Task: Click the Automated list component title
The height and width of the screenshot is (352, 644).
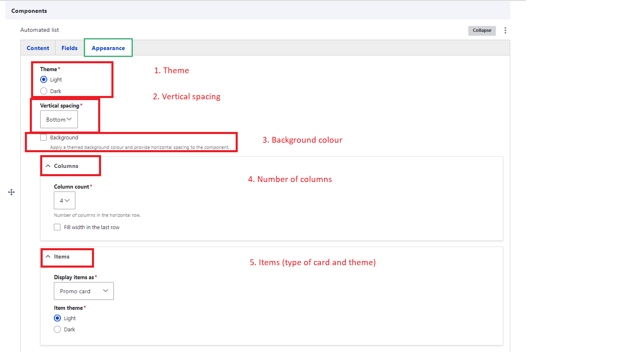Action: [40, 30]
